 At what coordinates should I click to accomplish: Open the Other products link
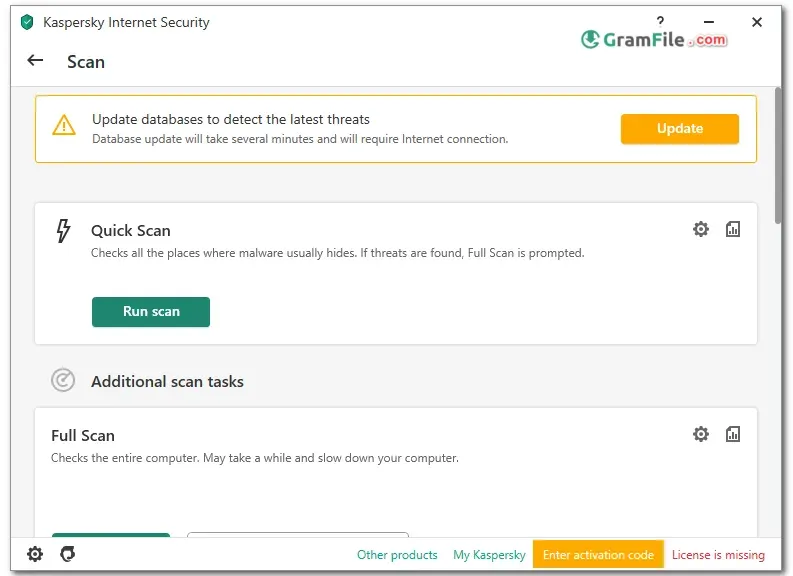click(397, 555)
